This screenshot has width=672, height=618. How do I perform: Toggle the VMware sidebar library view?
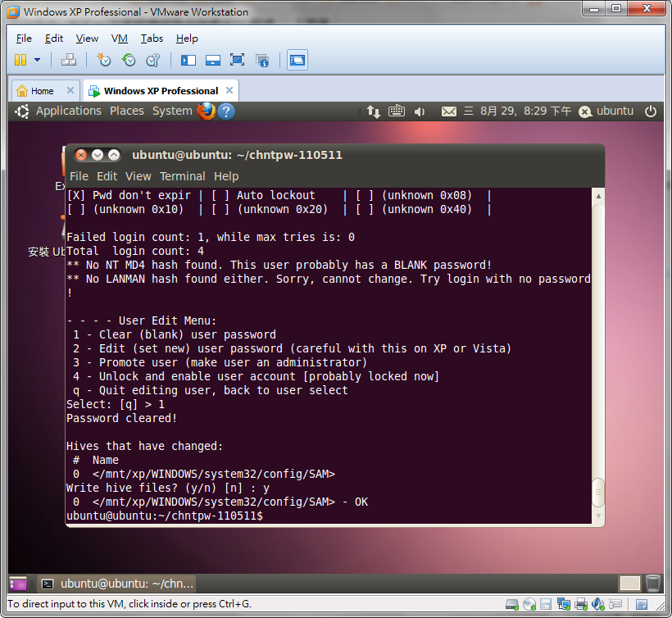tap(188, 60)
